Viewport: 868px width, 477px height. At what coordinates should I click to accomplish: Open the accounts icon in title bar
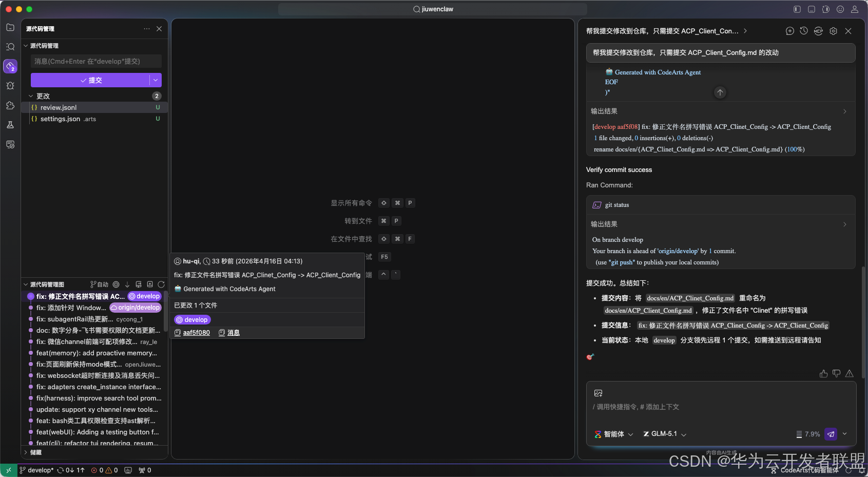coord(855,9)
